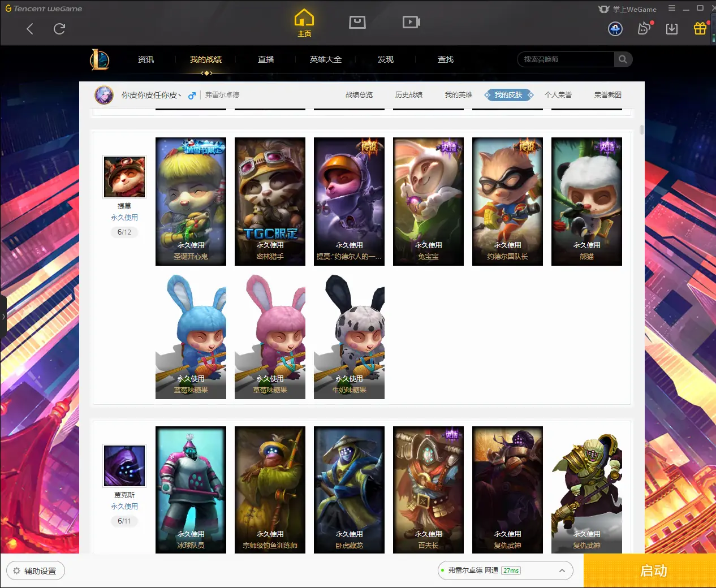Expand the 弗雷尔卓德 server selector
The width and height of the screenshot is (716, 588).
506,570
